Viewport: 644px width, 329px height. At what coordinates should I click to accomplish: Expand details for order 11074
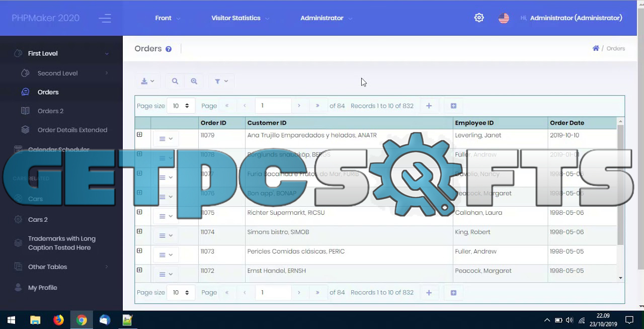(139, 231)
